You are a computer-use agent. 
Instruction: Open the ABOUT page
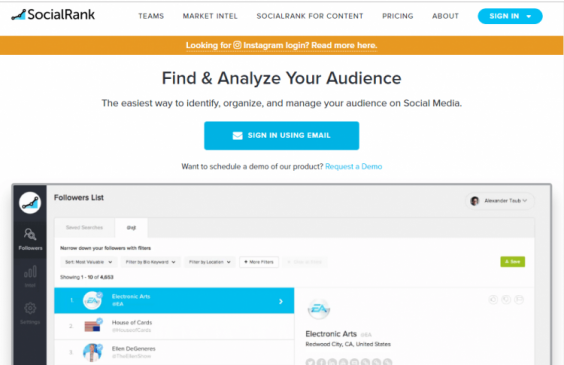445,16
